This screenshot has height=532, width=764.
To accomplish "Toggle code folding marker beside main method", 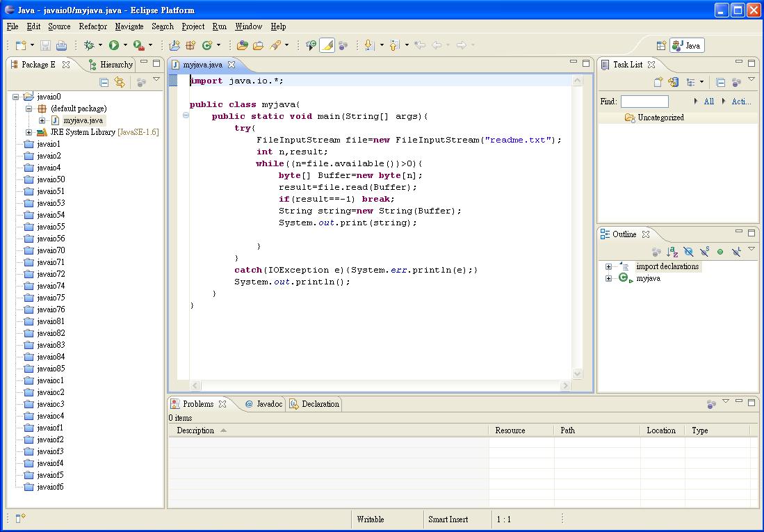I will coord(186,115).
